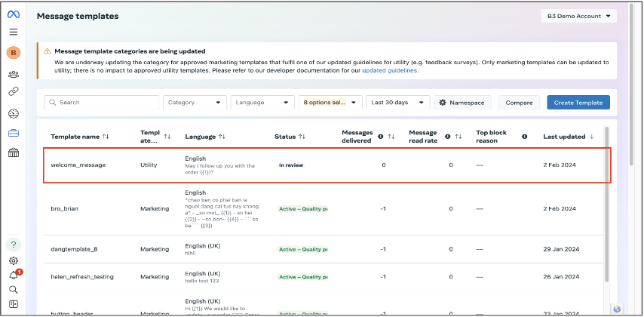Click the page vertical scrollbar

click(631, 85)
